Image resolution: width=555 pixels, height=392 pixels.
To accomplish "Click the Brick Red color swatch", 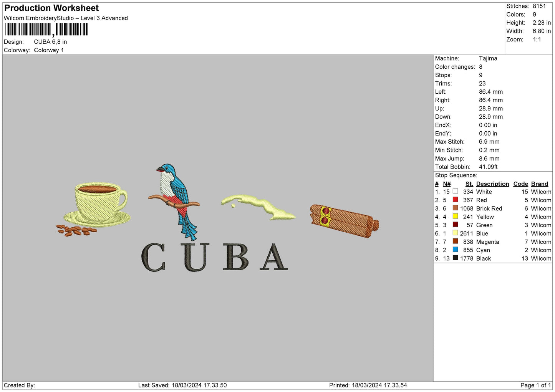I will pyautogui.click(x=455, y=208).
